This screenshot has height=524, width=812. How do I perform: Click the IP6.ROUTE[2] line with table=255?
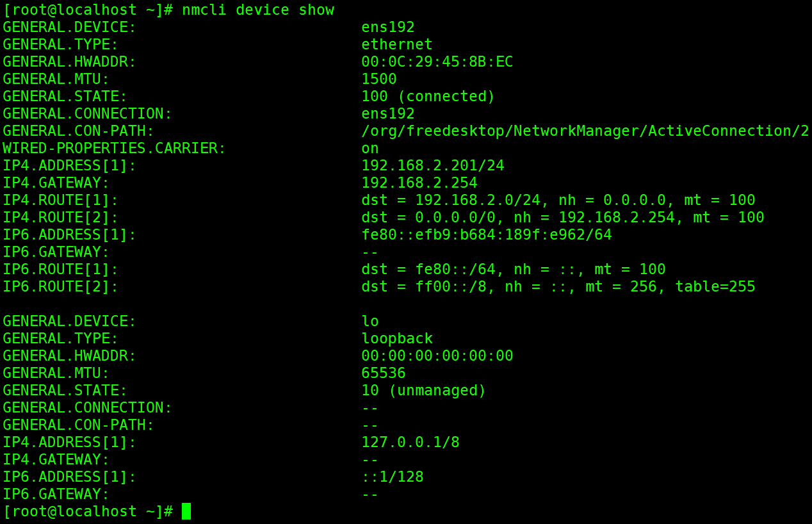pos(558,286)
